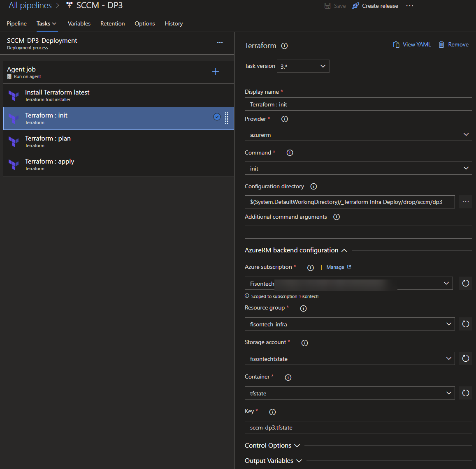Viewport: 476px width, 469px height.
Task: Show Additional command arguments info
Action: point(337,217)
